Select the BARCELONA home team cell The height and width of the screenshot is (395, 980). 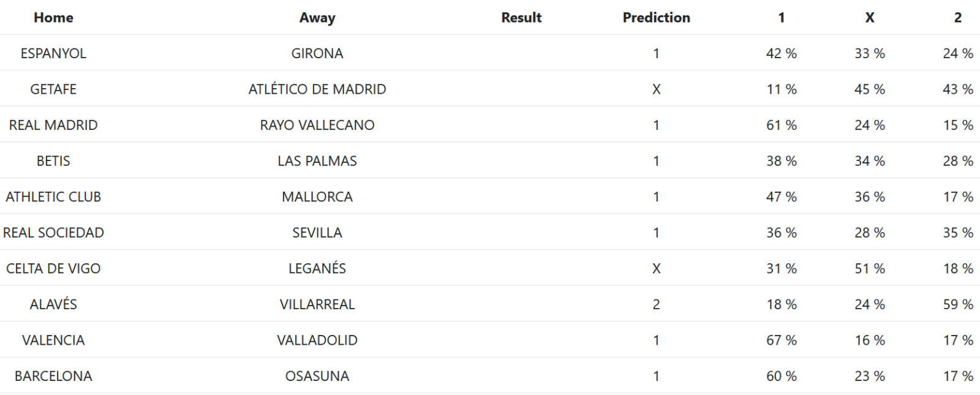pos(53,376)
